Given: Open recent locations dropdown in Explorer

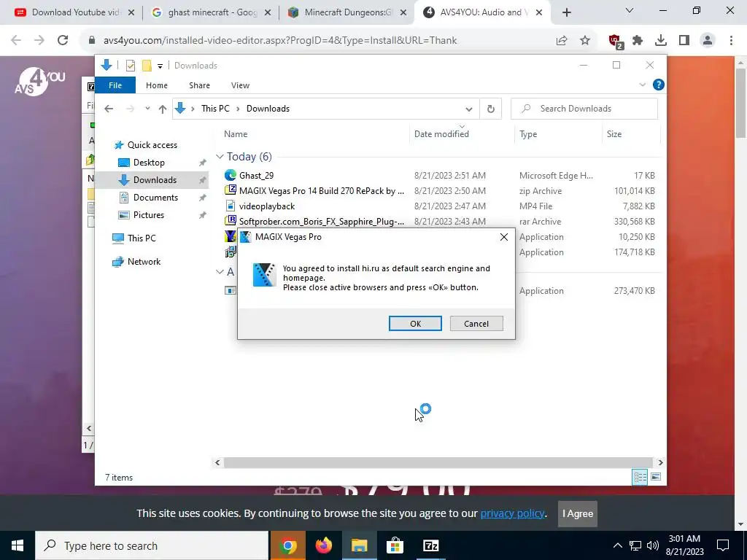Looking at the screenshot, I should [x=147, y=109].
